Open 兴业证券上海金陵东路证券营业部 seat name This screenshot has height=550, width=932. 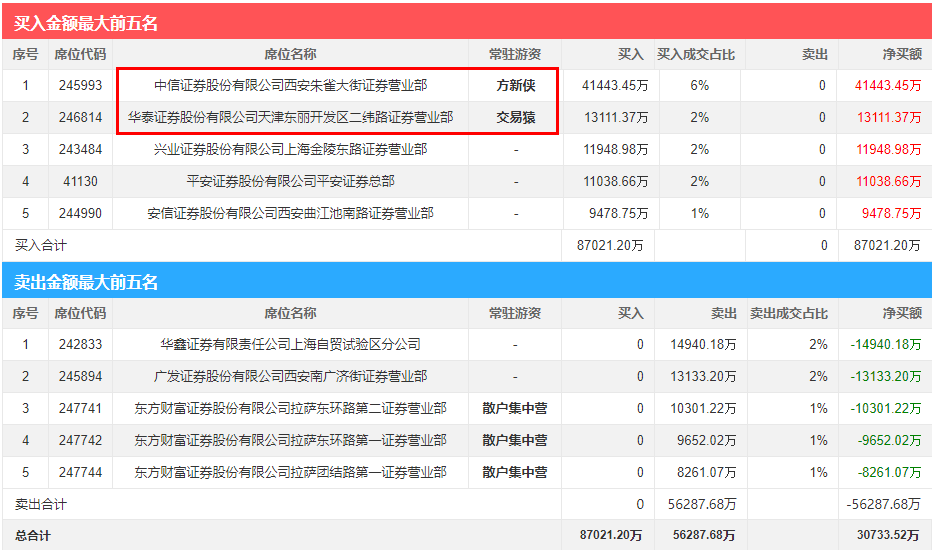point(291,150)
